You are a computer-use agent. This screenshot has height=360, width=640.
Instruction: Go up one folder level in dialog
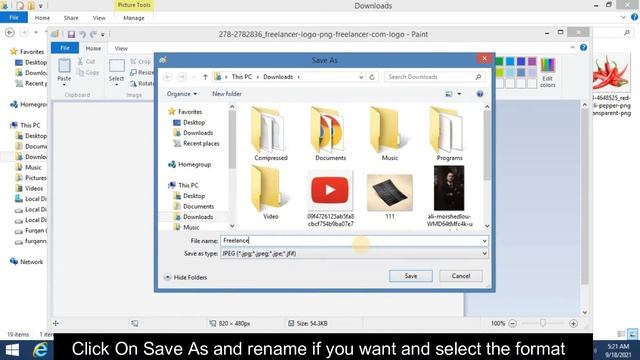click(205, 77)
